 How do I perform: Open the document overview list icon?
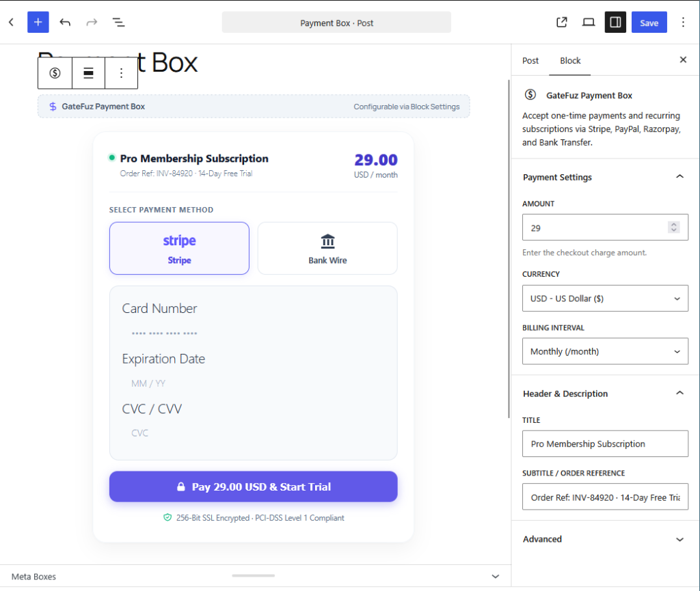(118, 23)
